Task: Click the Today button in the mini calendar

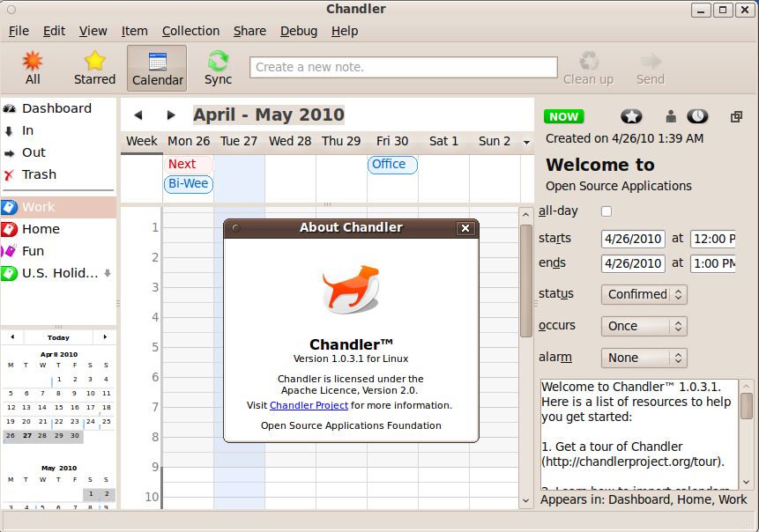Action: point(58,337)
